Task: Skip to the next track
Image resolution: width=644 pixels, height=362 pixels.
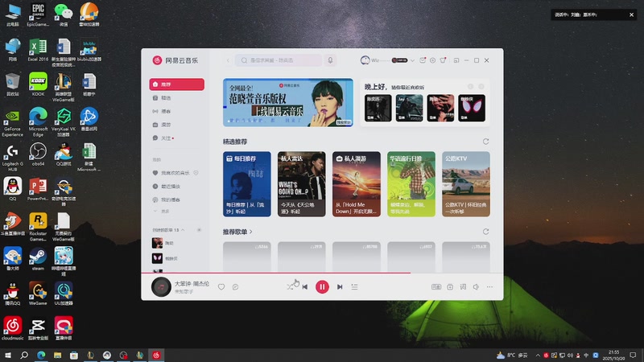Action: pyautogui.click(x=340, y=287)
